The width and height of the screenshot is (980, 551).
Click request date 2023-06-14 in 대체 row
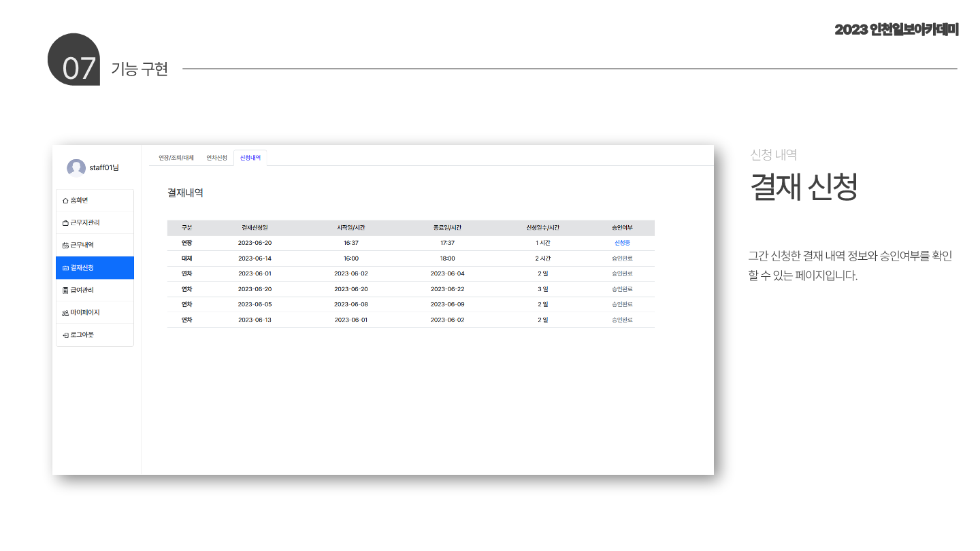point(255,258)
